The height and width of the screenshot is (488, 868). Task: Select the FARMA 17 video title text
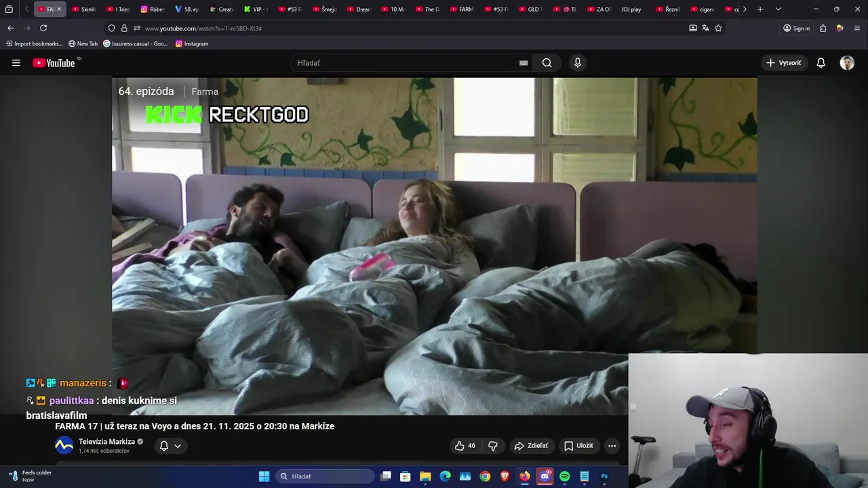[195, 426]
